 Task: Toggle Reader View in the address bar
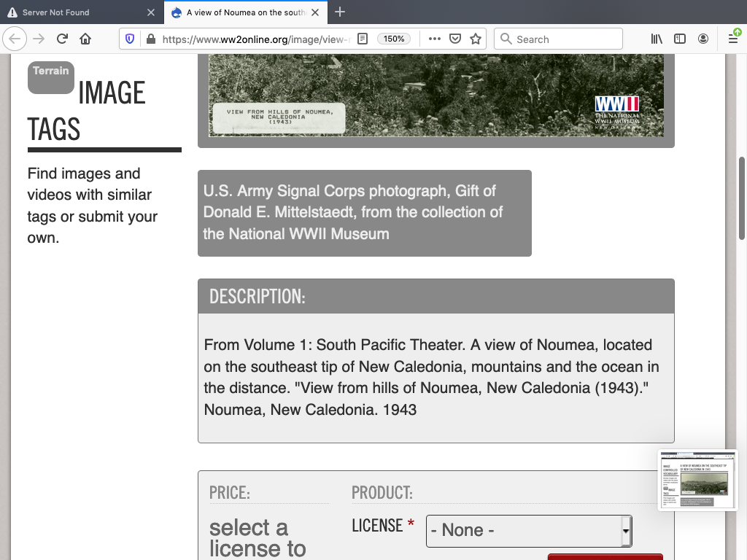tap(363, 39)
